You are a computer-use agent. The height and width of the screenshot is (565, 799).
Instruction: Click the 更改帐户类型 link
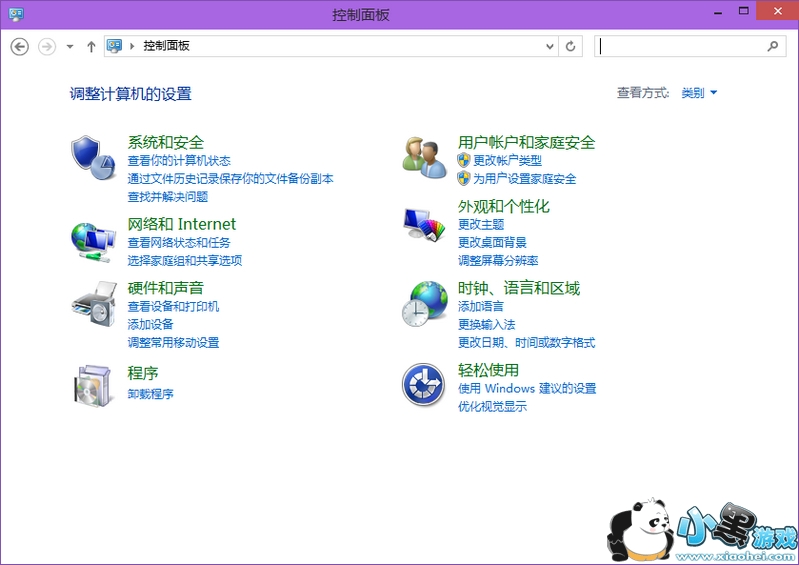click(x=507, y=160)
